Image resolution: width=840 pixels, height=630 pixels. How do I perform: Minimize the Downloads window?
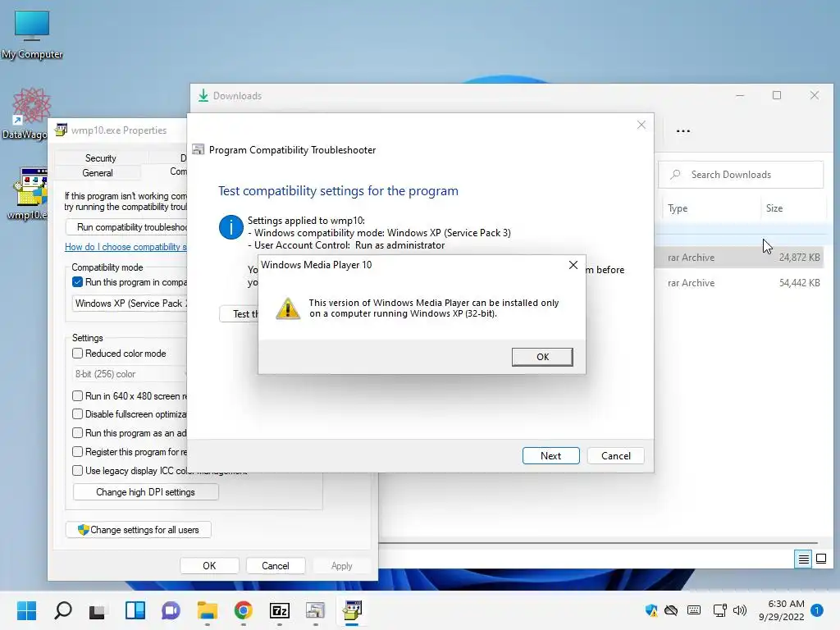coord(740,95)
